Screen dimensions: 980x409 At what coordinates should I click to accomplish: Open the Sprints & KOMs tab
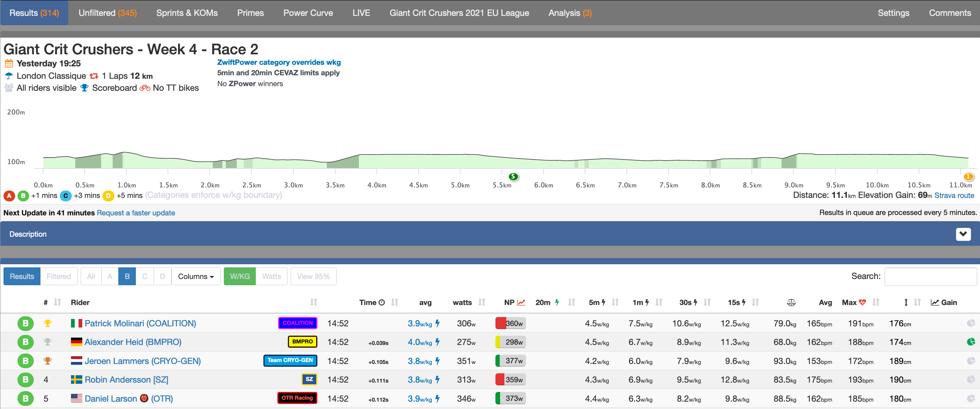click(187, 13)
